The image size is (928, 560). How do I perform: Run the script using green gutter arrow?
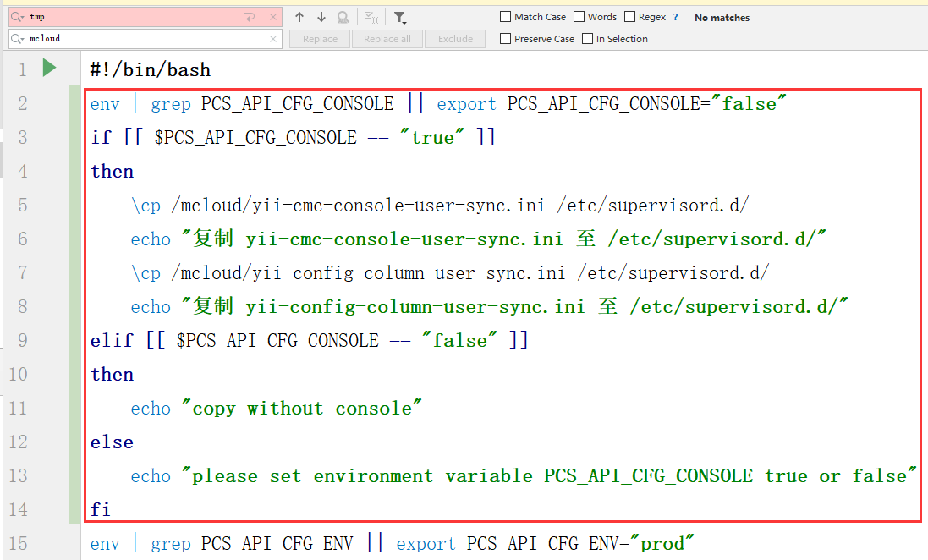point(50,68)
